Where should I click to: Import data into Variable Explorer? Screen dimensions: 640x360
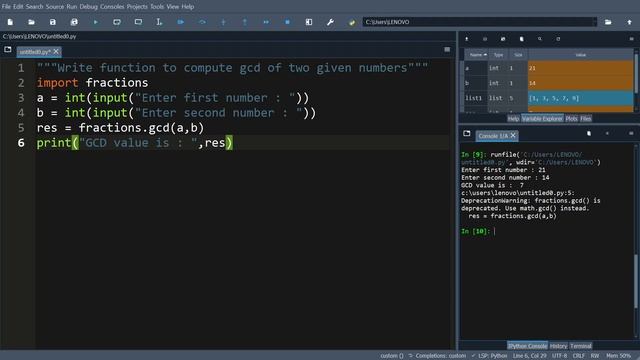(x=467, y=39)
